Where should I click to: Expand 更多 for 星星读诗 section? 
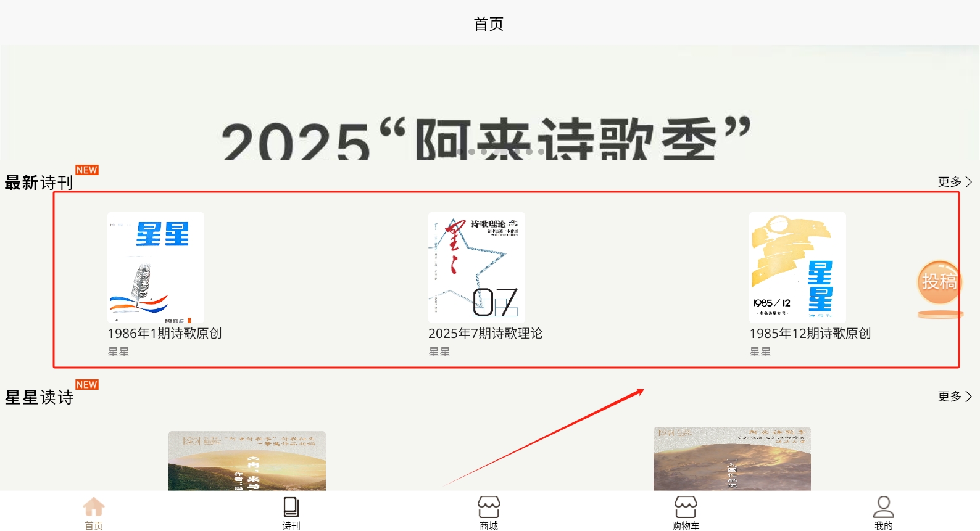[x=955, y=396]
